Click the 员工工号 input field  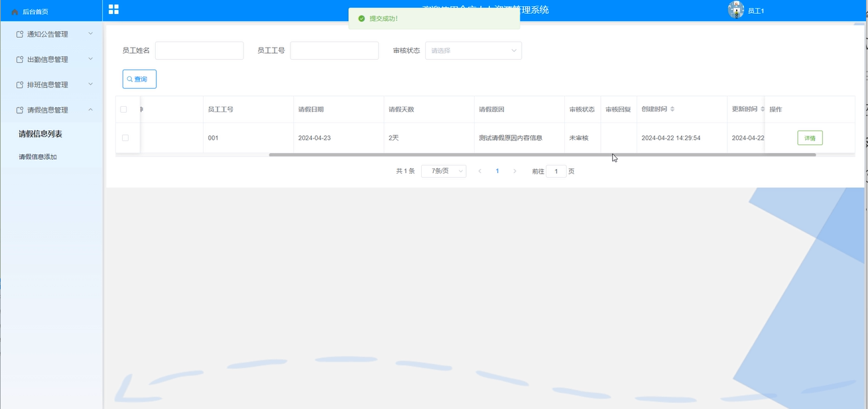[334, 50]
